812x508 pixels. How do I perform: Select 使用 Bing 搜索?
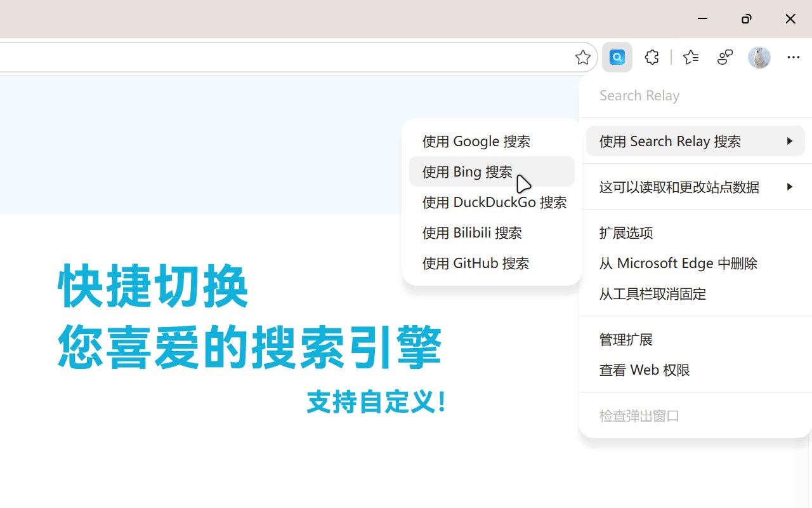point(492,171)
